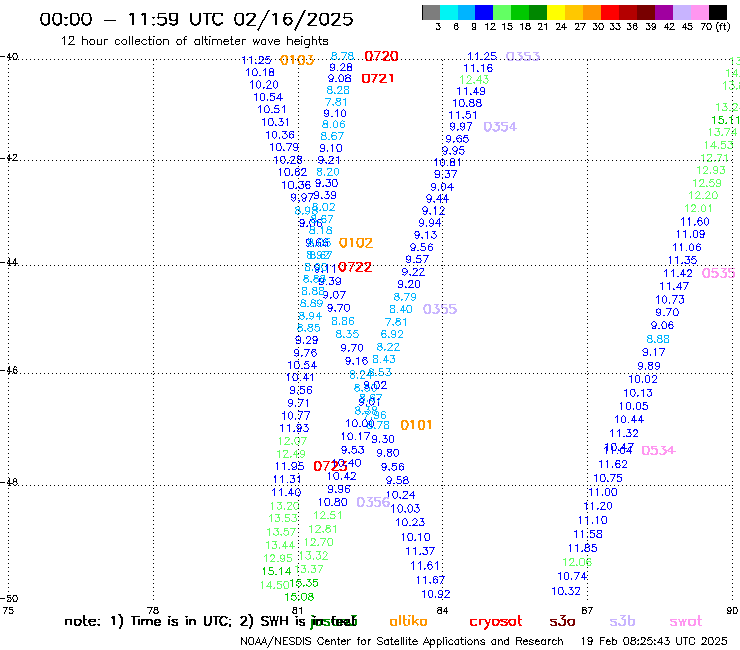Screen dimensions: 740x650
Task: Click the green wave height value 12.06
Action: tap(577, 562)
